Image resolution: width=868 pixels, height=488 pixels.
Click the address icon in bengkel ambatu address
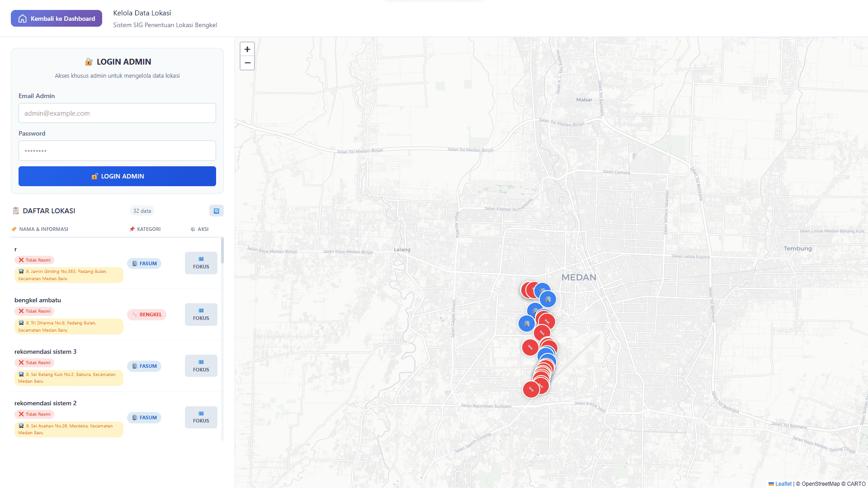[x=21, y=323]
